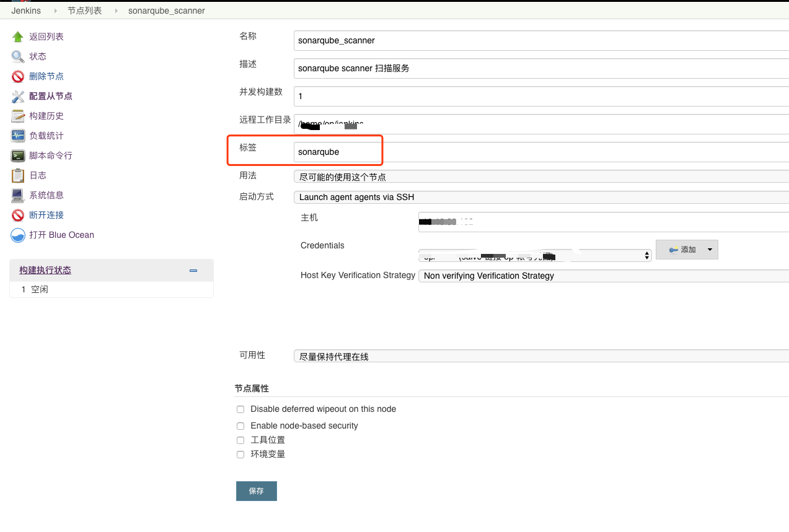
Task: Go to 节点列表 in the breadcrumb
Action: 84,11
